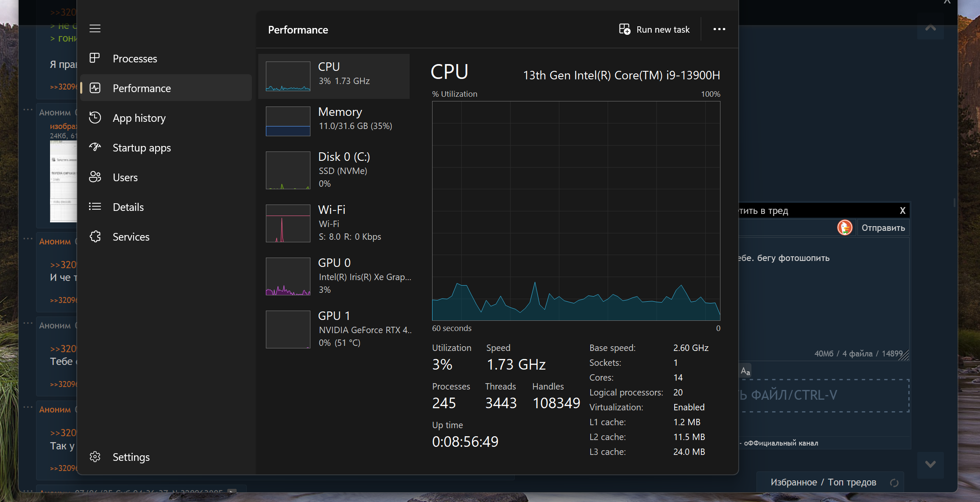Viewport: 980px width, 502px height.
Task: Click the Отправить send button
Action: pyautogui.click(x=883, y=228)
